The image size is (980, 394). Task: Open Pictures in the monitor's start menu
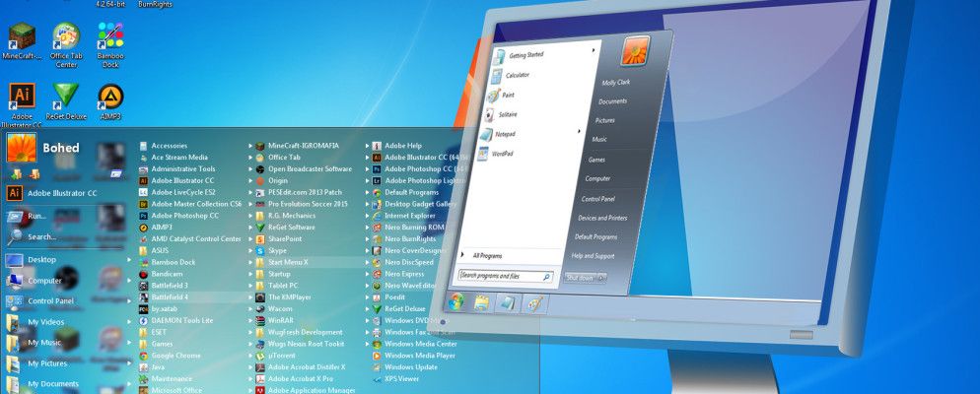(605, 120)
